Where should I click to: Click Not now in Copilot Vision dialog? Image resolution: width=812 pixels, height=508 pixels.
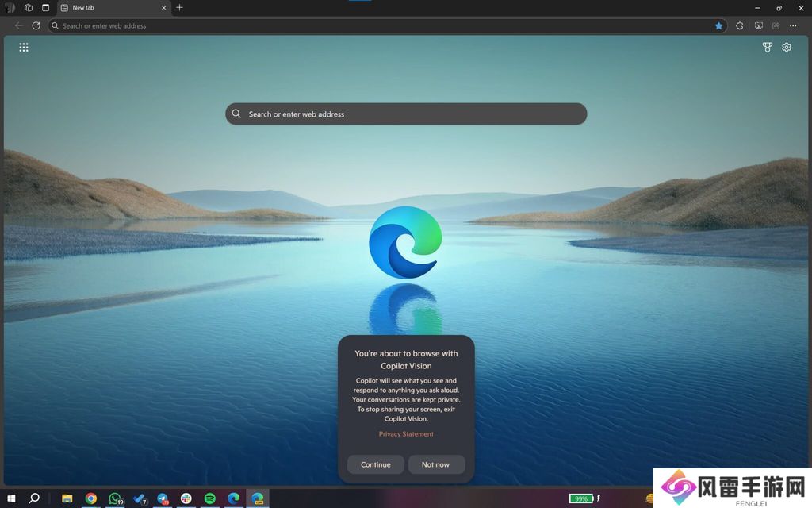[x=435, y=464]
